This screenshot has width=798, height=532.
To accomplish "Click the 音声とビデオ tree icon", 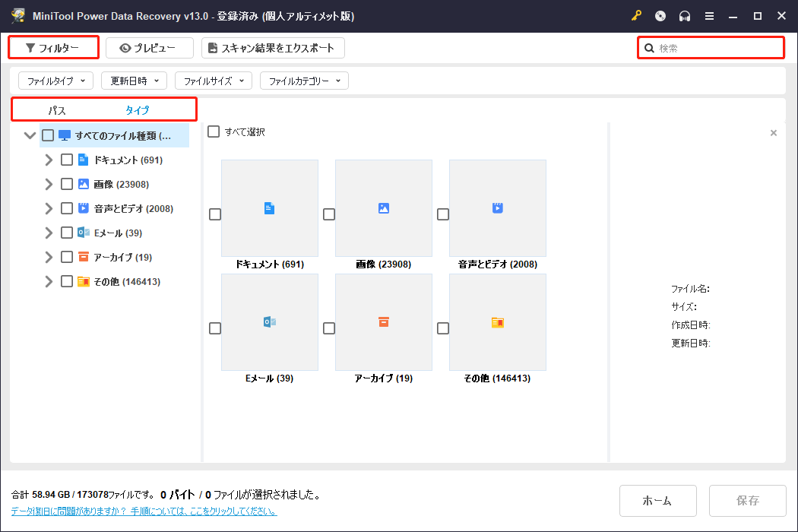I will point(84,208).
